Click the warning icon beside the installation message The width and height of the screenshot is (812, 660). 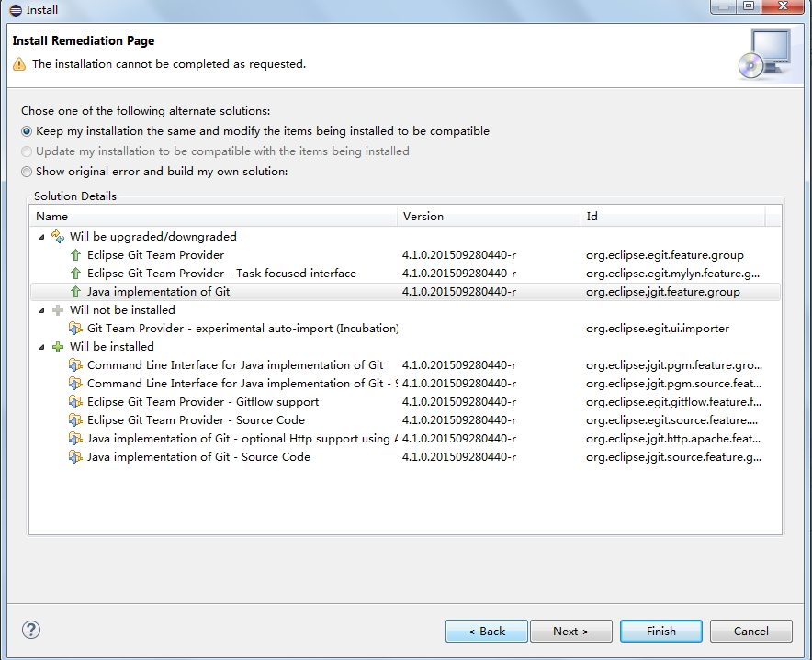click(19, 64)
